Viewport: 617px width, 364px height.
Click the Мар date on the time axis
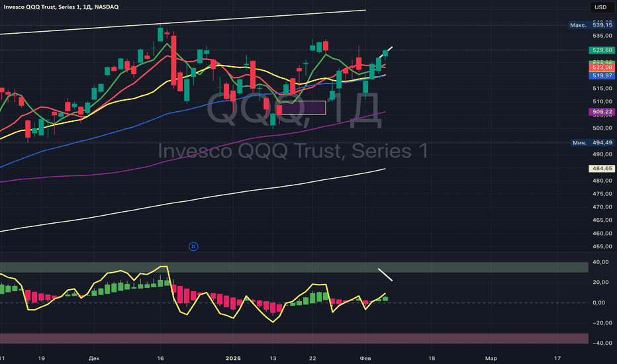[x=490, y=358]
